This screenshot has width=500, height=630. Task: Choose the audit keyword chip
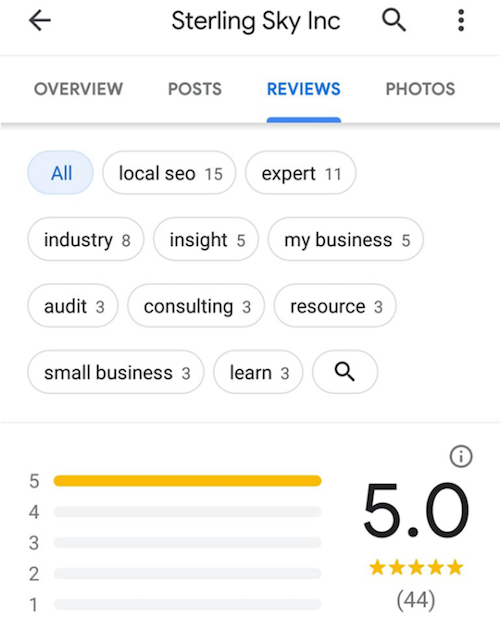pyautogui.click(x=73, y=306)
